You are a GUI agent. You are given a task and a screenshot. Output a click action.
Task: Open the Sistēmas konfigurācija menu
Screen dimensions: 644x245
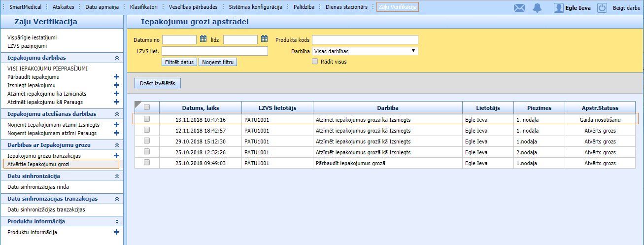click(255, 7)
